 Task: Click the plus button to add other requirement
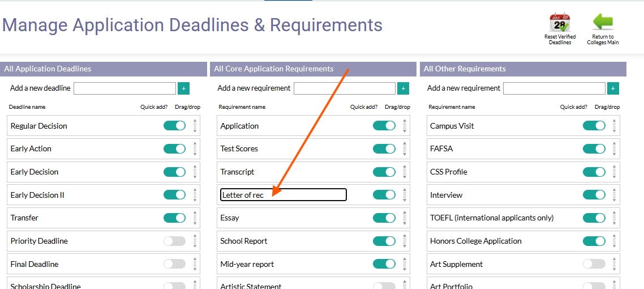pyautogui.click(x=613, y=88)
